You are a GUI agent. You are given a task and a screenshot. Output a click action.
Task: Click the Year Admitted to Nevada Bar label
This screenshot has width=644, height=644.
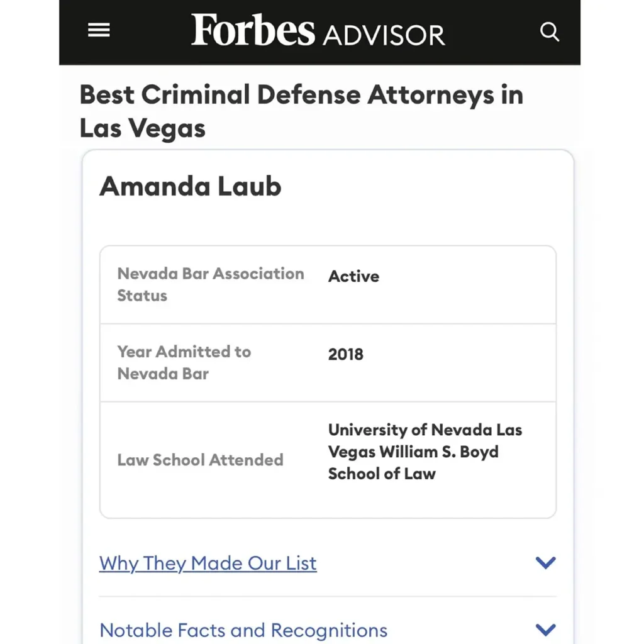click(x=184, y=352)
